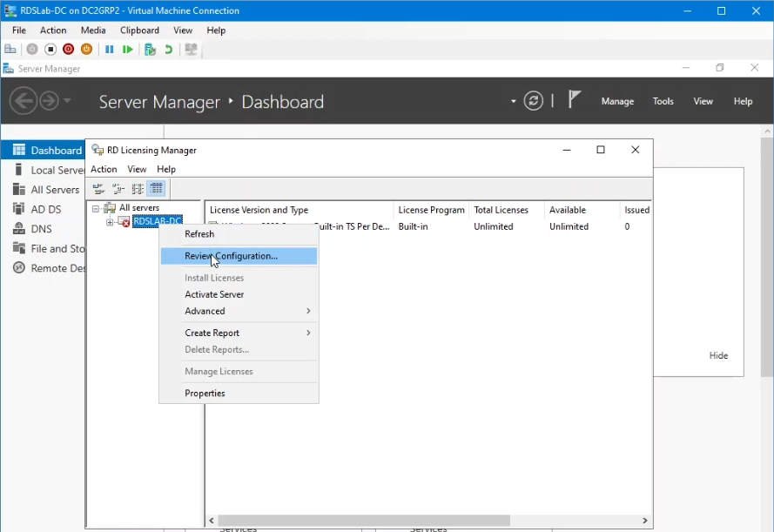The image size is (774, 532).
Task: Click the Ctrl+Alt+Del toolbar icon
Action: (x=10, y=50)
